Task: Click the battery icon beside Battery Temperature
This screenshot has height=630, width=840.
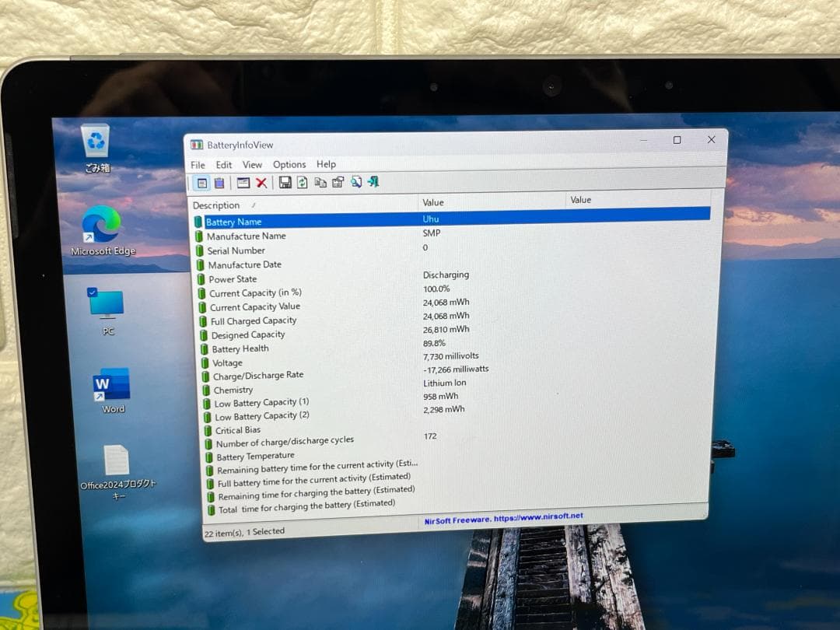Action: coord(209,457)
